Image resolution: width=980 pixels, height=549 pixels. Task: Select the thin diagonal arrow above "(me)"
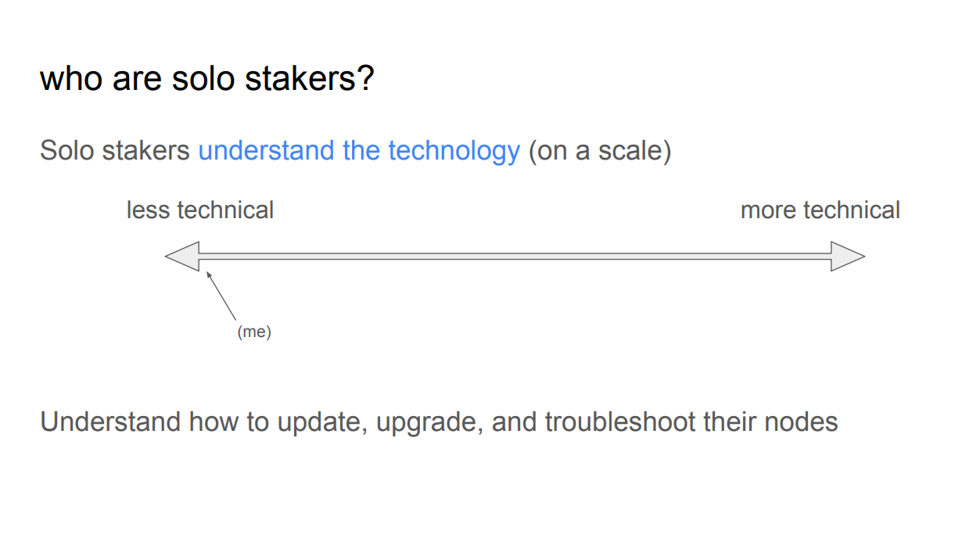pos(221,296)
